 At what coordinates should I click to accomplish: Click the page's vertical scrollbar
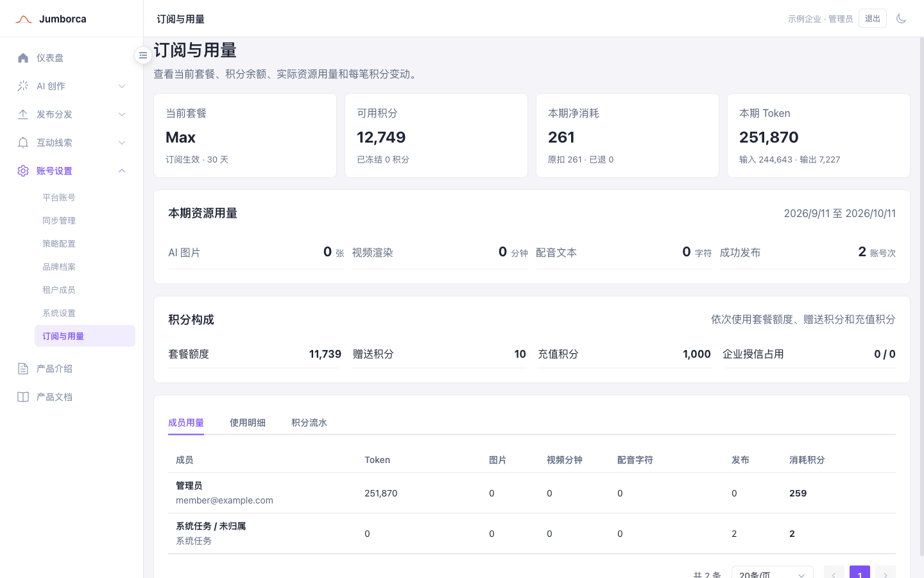pos(921,295)
